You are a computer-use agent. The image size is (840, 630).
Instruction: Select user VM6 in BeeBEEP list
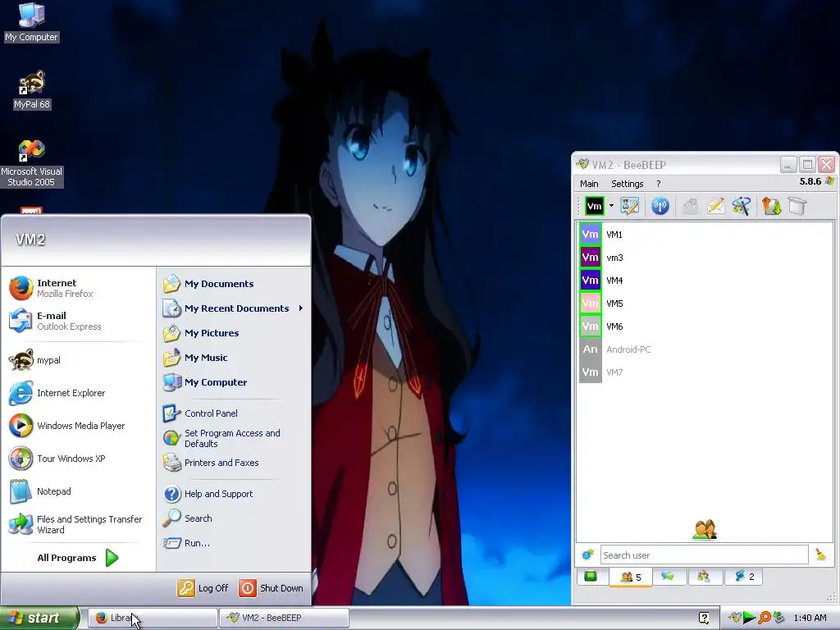pyautogui.click(x=705, y=326)
